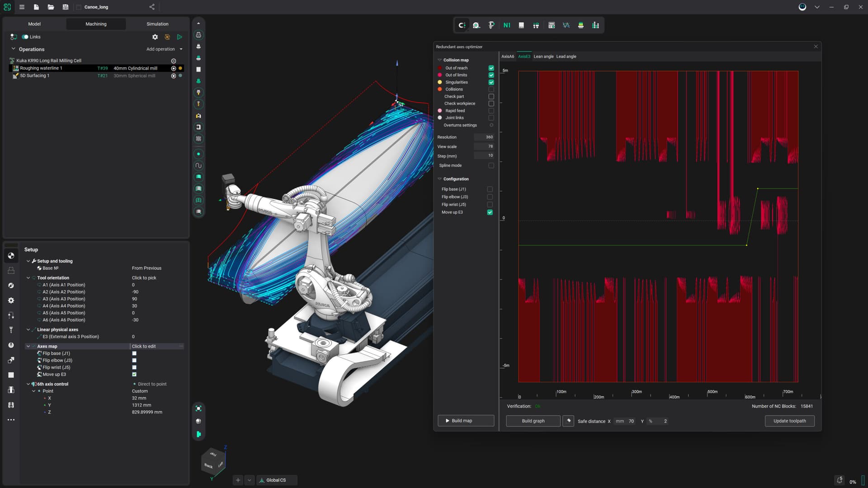Open the settings gear icon above Operations list
Screen dimensions: 868x488
[x=156, y=37]
